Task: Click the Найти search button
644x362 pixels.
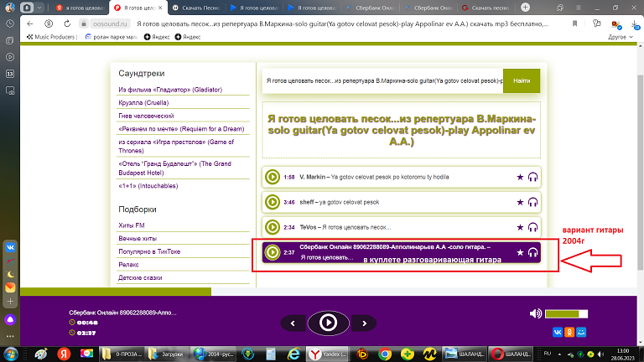Action: [522, 80]
